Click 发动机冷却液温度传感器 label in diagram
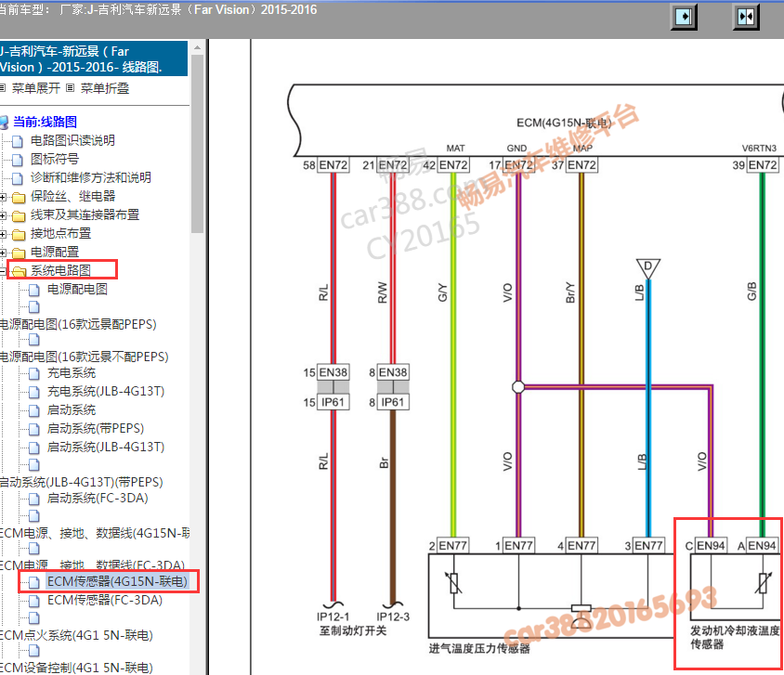The width and height of the screenshot is (784, 675). coord(735,637)
